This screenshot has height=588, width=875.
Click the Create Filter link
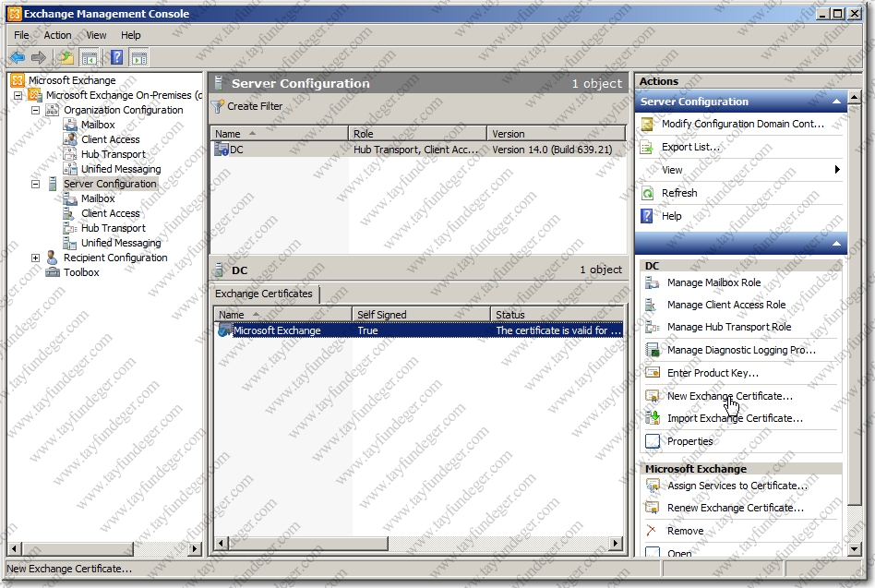(255, 106)
